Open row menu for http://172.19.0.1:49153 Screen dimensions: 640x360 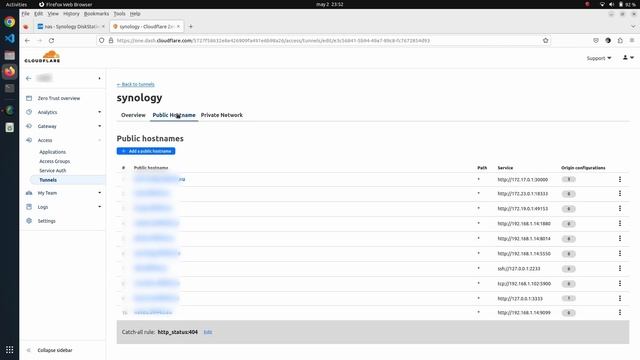click(x=620, y=209)
